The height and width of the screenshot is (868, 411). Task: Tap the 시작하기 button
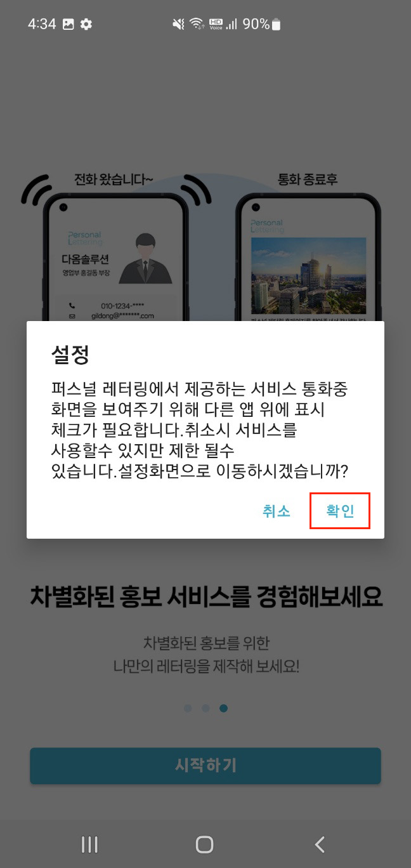(x=205, y=766)
